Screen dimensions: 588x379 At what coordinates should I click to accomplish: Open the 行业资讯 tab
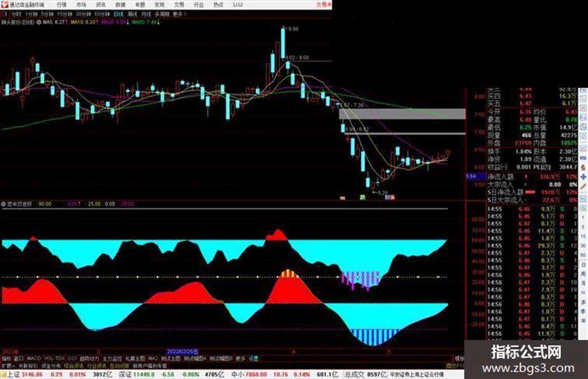coord(96,365)
